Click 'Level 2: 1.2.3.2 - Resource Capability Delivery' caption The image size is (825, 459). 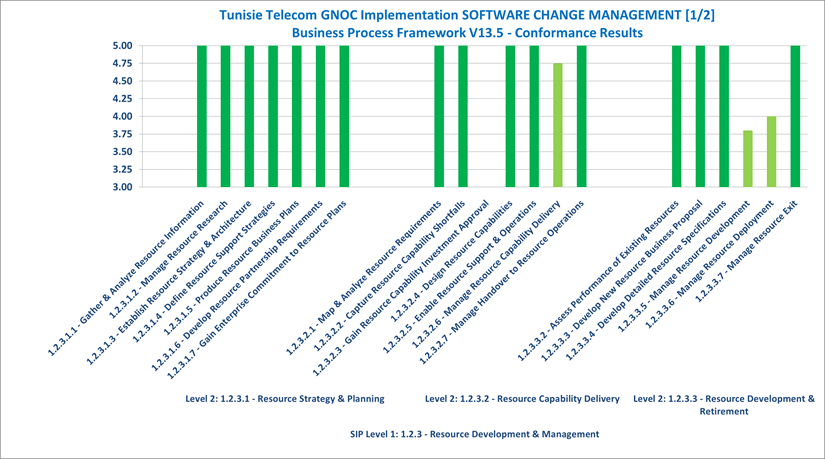coord(522,398)
